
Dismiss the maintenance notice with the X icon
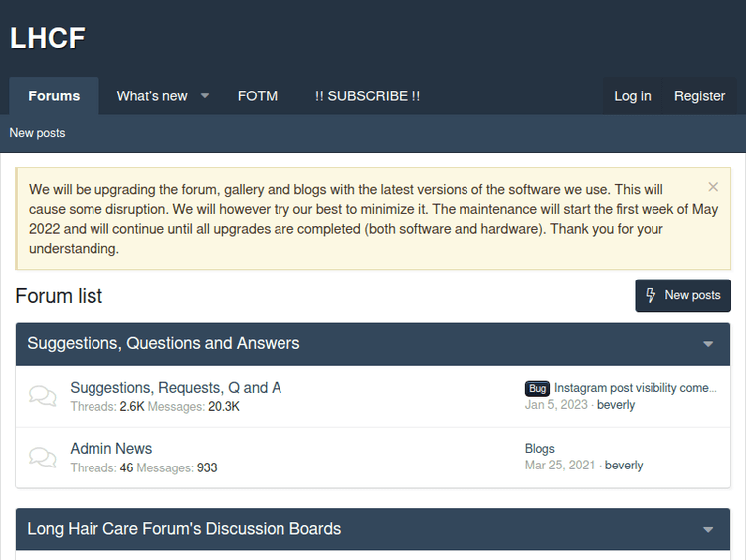[x=713, y=187]
